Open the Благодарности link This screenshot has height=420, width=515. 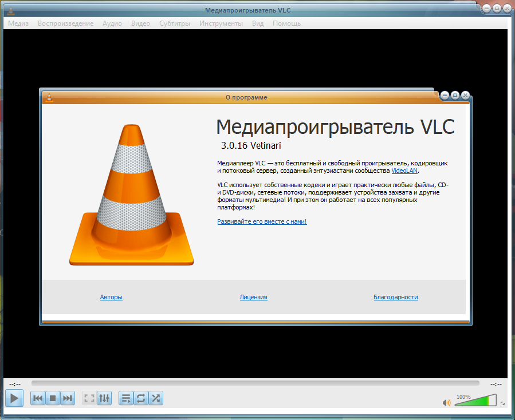point(395,297)
